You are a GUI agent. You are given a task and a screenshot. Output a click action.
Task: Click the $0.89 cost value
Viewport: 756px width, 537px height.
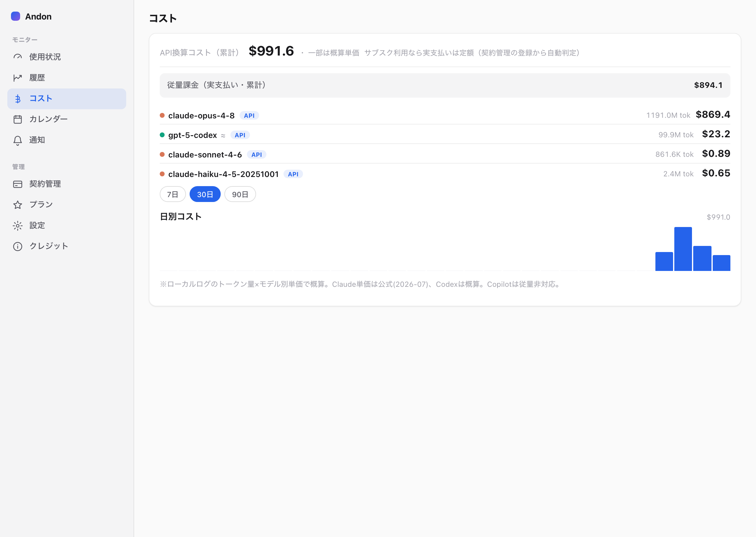tap(716, 153)
